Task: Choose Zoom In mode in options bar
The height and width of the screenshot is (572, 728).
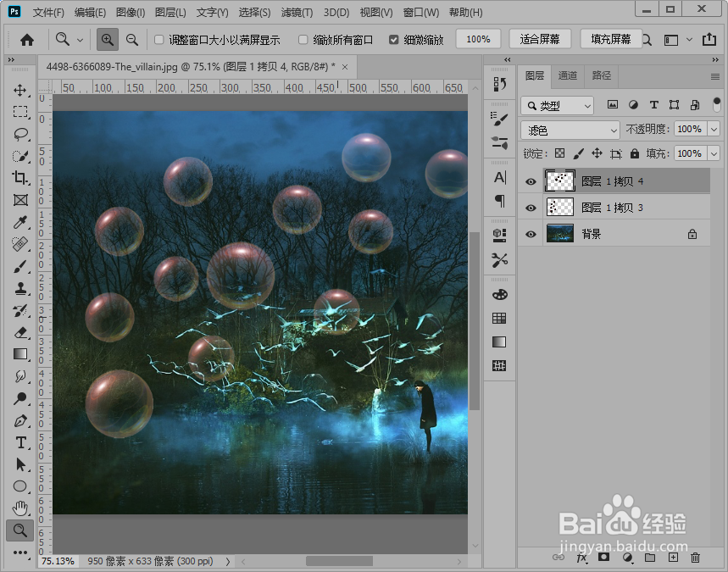Action: click(108, 40)
